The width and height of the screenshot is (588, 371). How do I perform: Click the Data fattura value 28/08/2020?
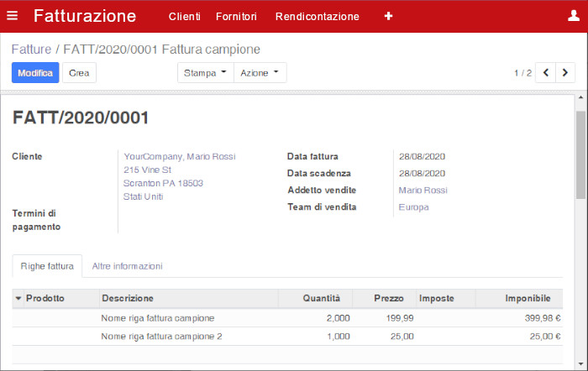[x=422, y=157]
